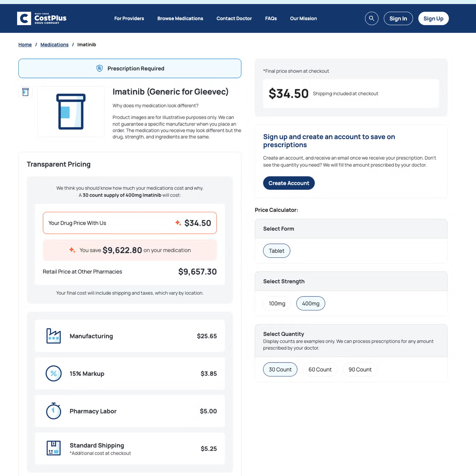
Task: Select the 60 Count quantity
Action: tap(320, 370)
